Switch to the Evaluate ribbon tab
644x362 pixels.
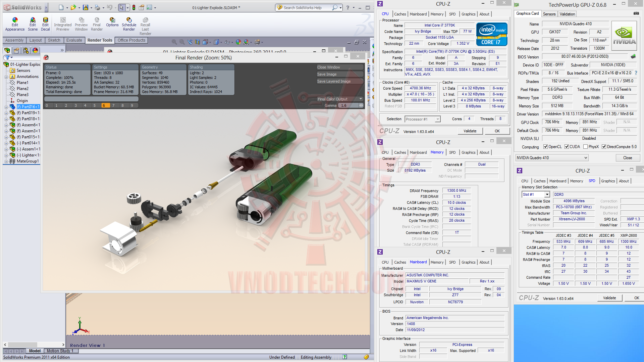click(74, 40)
